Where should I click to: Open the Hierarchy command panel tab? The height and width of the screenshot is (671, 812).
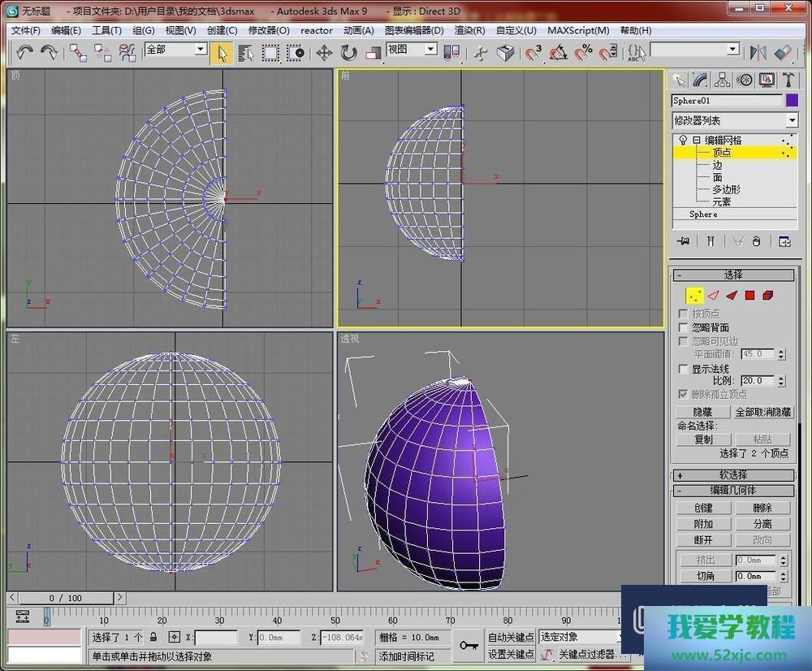pos(722,80)
